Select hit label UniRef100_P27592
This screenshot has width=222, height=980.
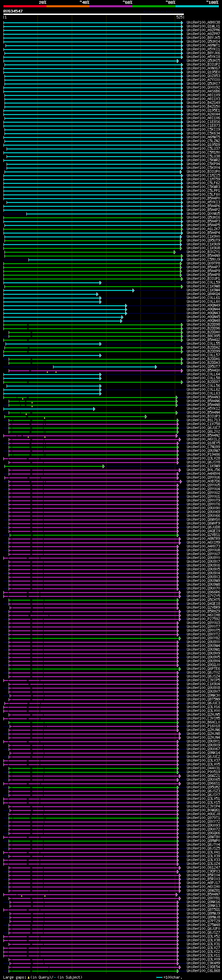coord(203,619)
